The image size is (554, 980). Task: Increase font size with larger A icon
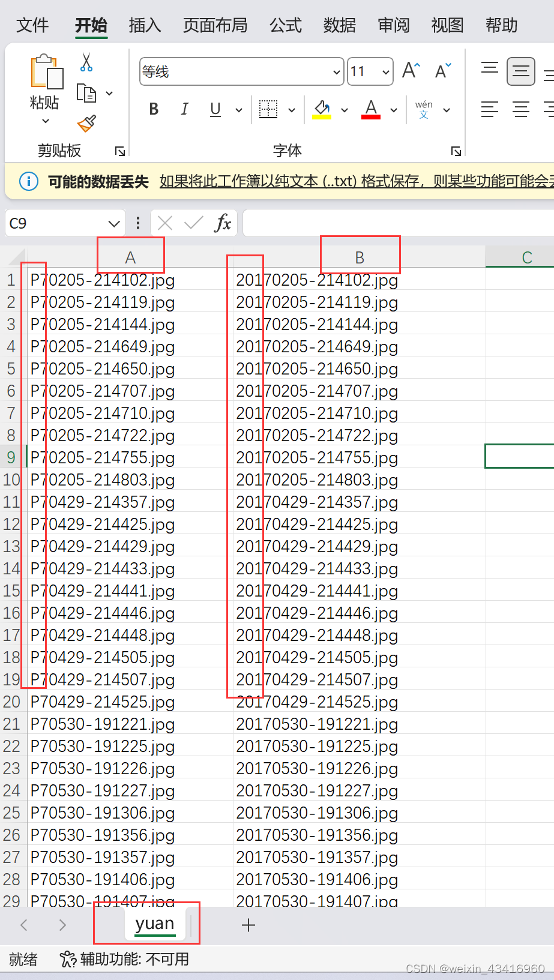[411, 71]
